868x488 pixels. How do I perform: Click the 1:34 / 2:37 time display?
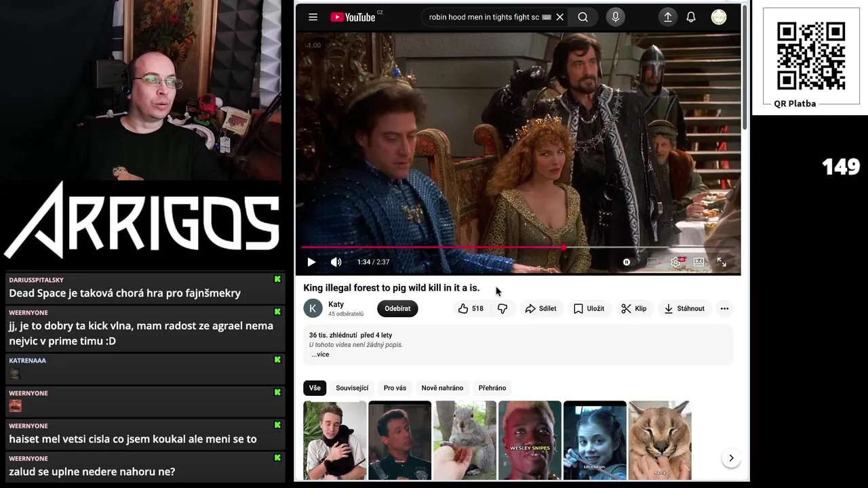click(373, 262)
